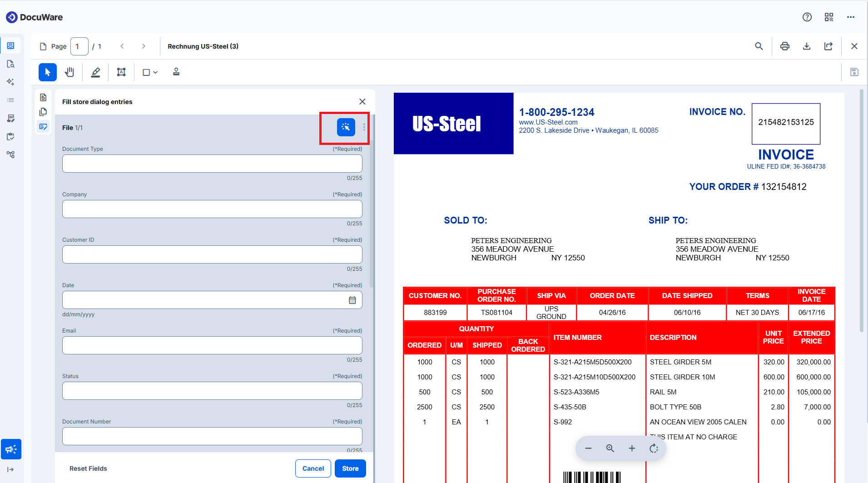Click the Cancel button
Viewport: 868px width, 483px height.
point(313,468)
